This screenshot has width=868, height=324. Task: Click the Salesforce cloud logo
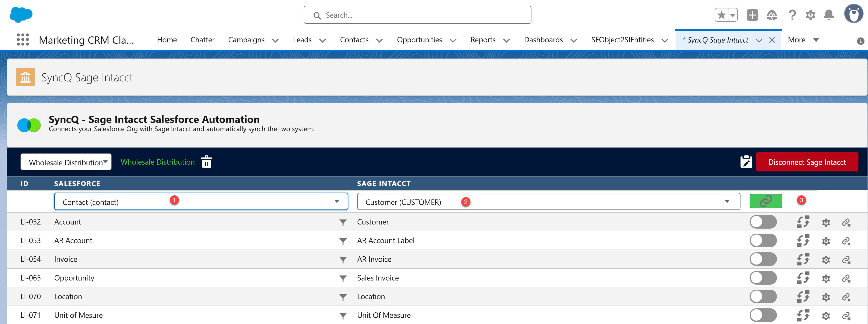pos(21,15)
